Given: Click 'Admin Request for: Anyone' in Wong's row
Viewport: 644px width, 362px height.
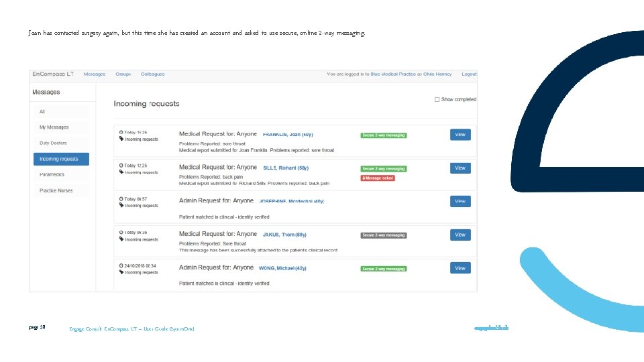Looking at the screenshot, I should [x=216, y=267].
